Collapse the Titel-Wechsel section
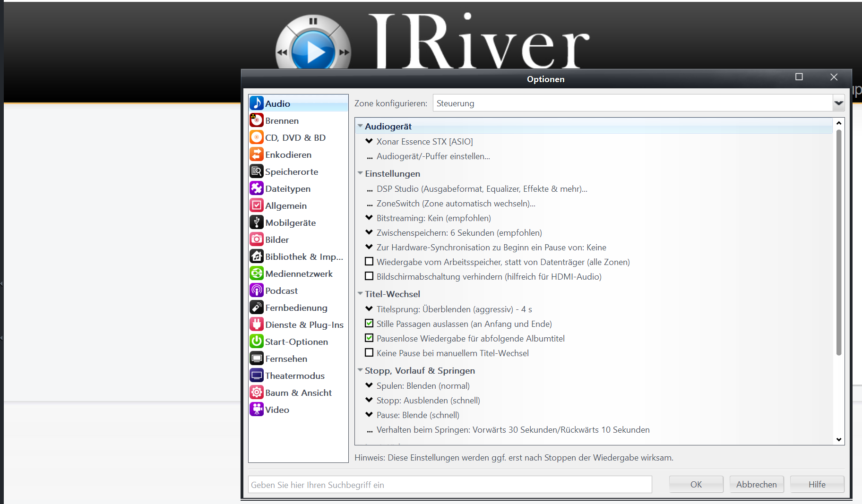 click(360, 294)
